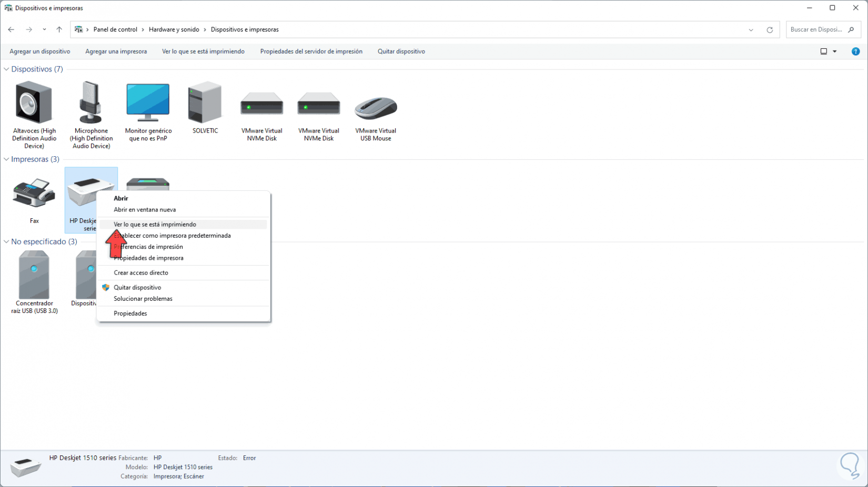Select the second VMware Virtual NVMe Disk icon
Viewport: 868px width, 487px height.
click(x=319, y=104)
